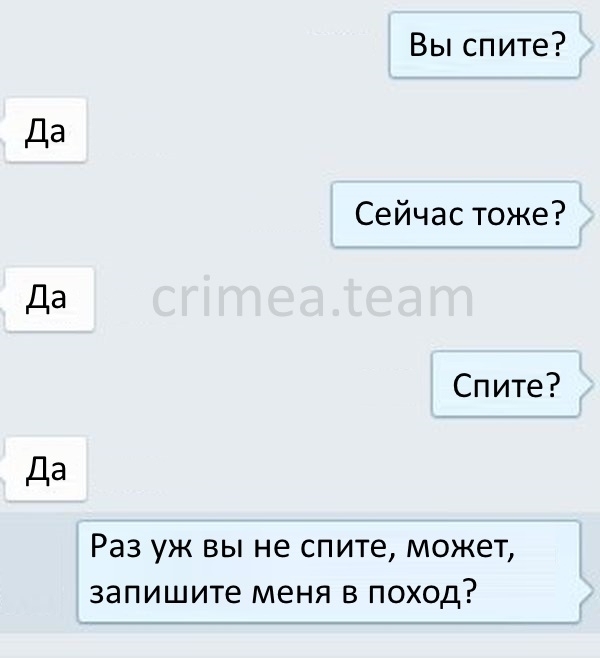Click the word "тоже?" in the third message
Viewport: 600px width, 658px height.
519,214
